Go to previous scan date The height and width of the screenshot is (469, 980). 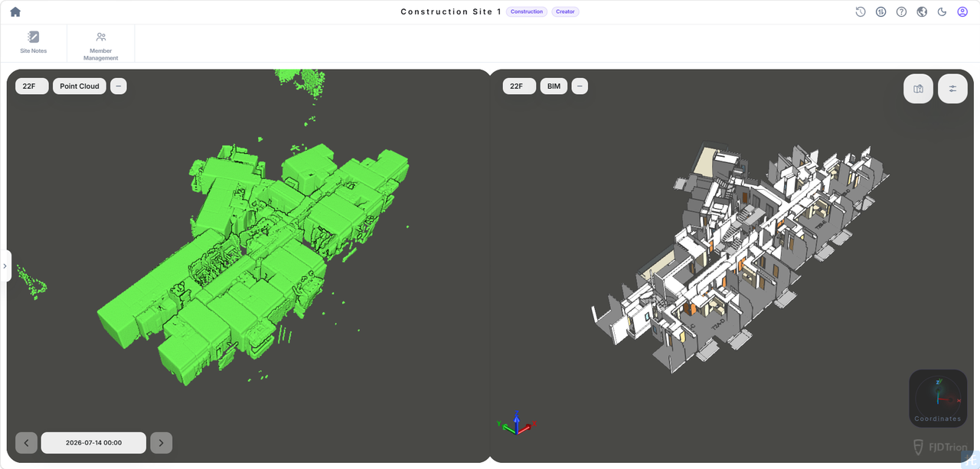click(x=26, y=443)
